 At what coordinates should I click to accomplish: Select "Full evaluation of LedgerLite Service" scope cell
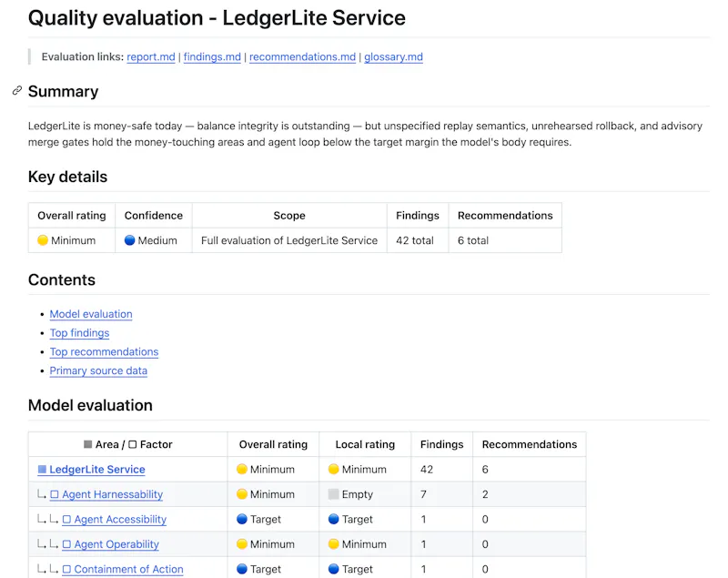click(289, 240)
